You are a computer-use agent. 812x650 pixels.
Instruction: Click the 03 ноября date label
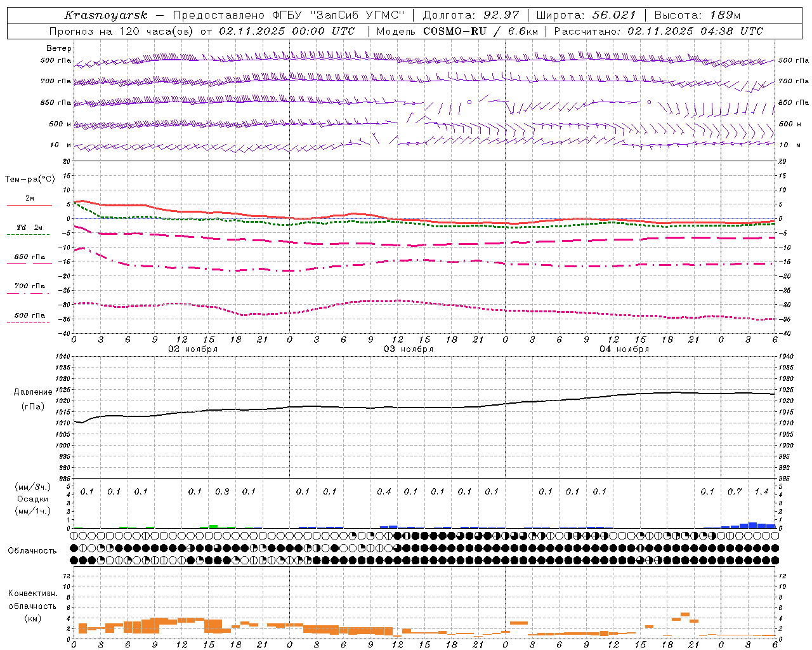(x=409, y=349)
